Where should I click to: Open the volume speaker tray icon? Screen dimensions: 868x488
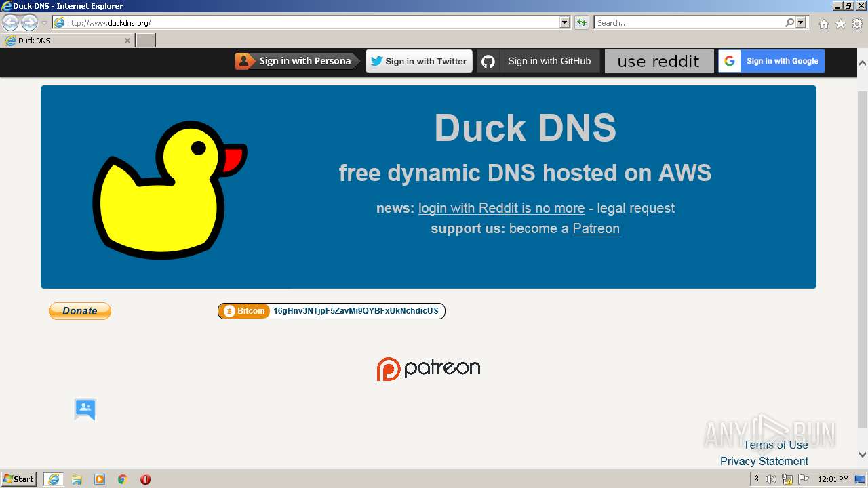coord(771,479)
